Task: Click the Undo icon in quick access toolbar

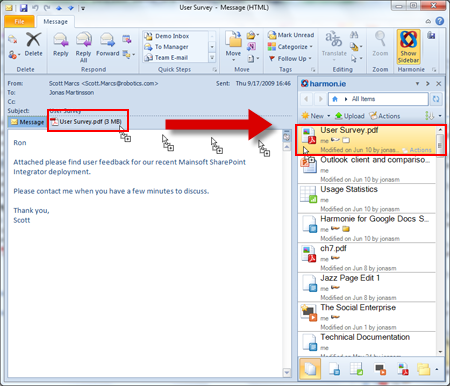Action: (35, 8)
